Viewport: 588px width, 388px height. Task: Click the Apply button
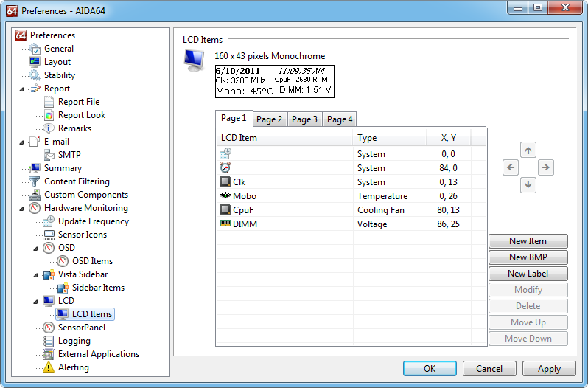pyautogui.click(x=549, y=369)
